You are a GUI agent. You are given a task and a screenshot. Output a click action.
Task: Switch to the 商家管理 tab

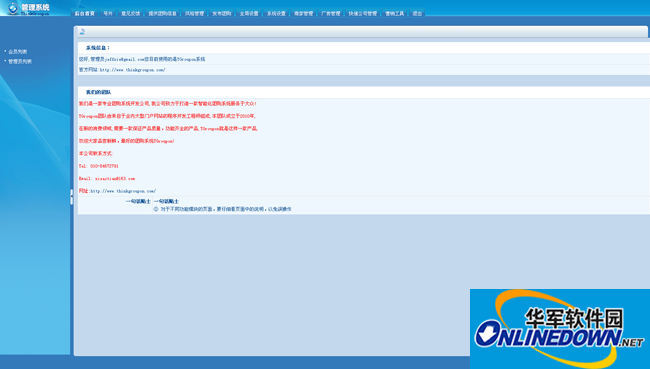pyautogui.click(x=303, y=13)
